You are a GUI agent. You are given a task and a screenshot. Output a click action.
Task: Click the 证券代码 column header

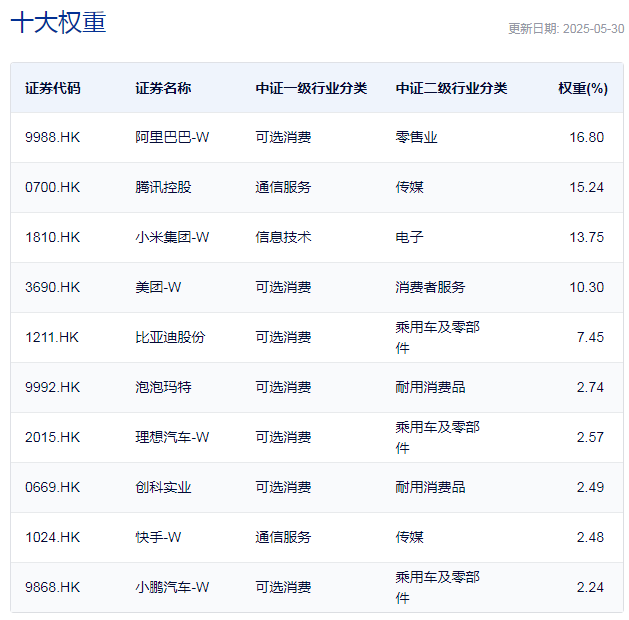53,88
